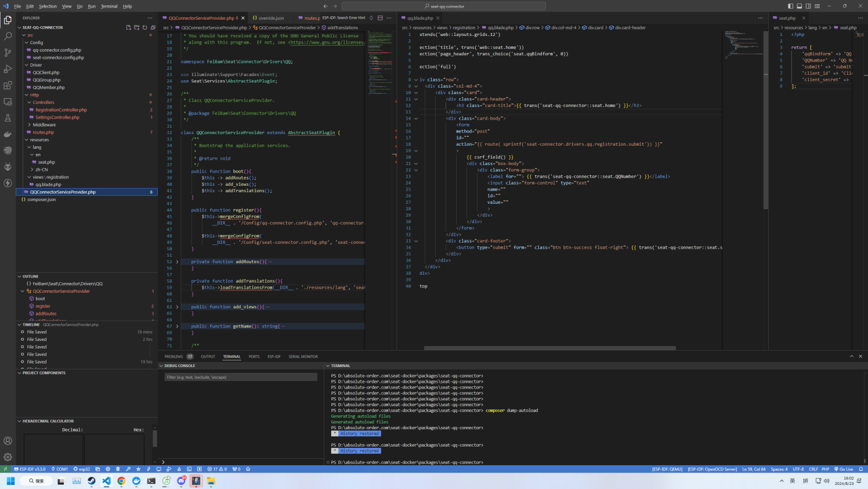Expand the Middleware folder

coord(44,125)
